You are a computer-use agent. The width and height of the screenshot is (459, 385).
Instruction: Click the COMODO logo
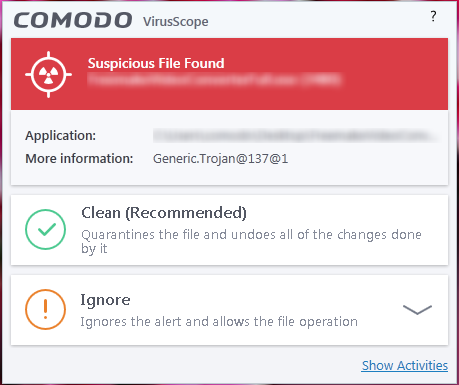(73, 20)
